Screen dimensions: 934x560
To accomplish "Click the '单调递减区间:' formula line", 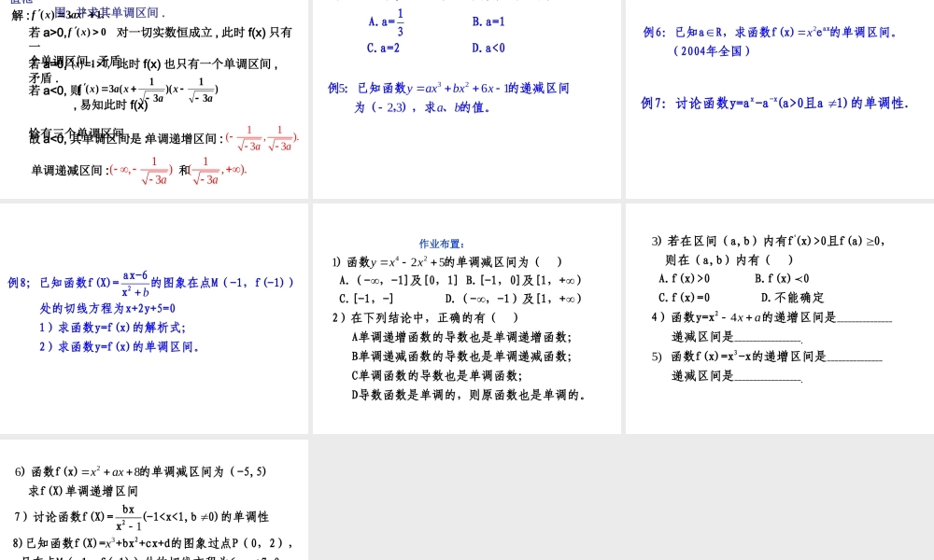I will click(139, 171).
